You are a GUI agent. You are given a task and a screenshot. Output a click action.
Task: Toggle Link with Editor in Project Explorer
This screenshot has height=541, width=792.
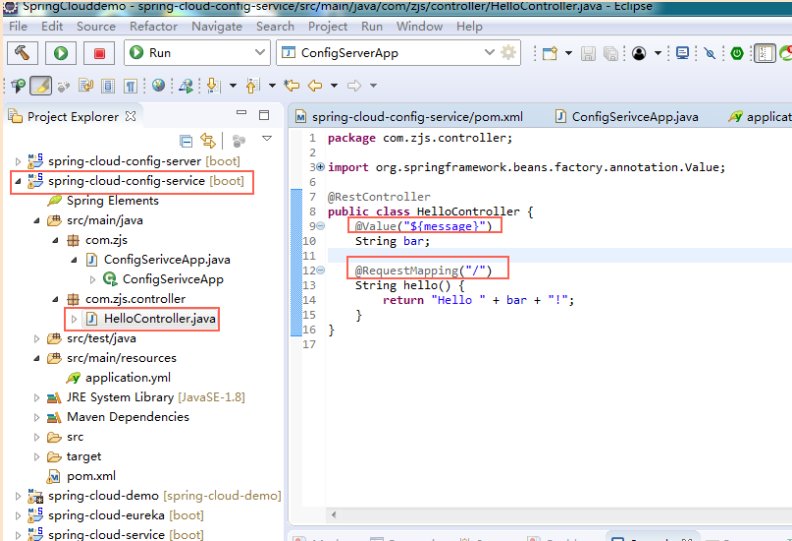pos(208,141)
